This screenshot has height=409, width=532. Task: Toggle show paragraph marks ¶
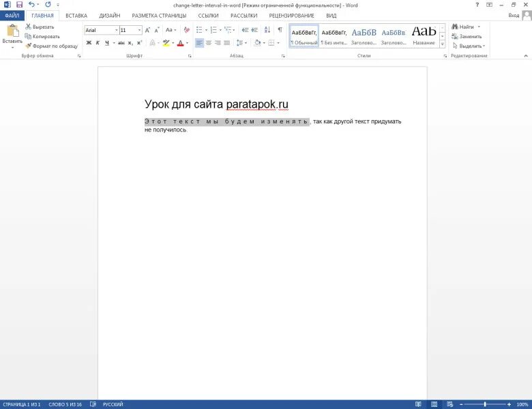[280, 30]
